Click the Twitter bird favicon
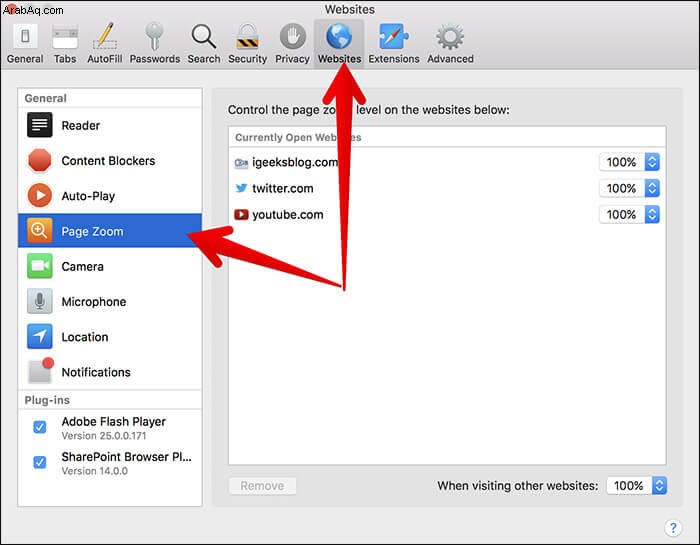 [x=241, y=188]
